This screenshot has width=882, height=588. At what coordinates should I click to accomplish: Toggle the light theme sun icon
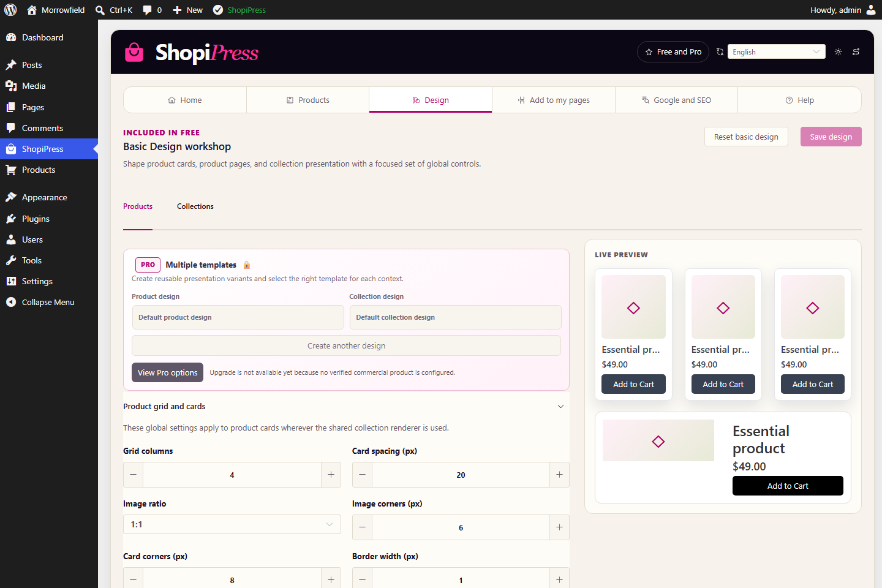(x=838, y=52)
